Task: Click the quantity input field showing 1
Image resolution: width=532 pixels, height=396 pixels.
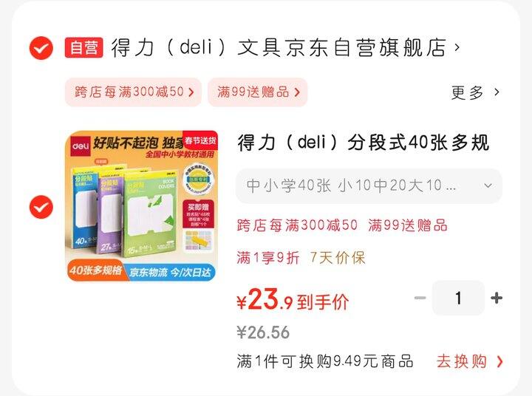Action: click(x=458, y=298)
